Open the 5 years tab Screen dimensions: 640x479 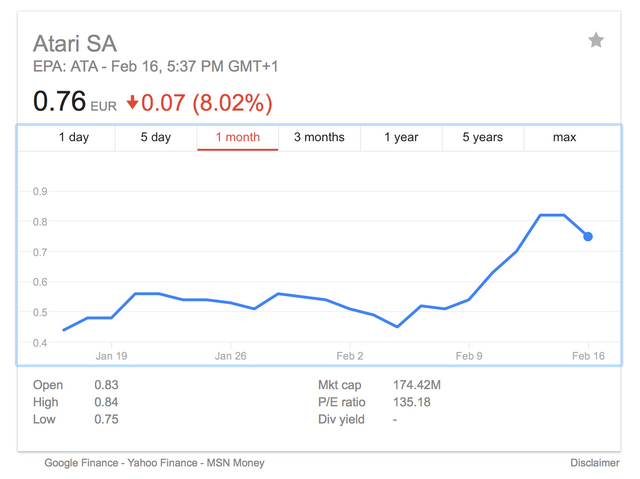pos(482,137)
